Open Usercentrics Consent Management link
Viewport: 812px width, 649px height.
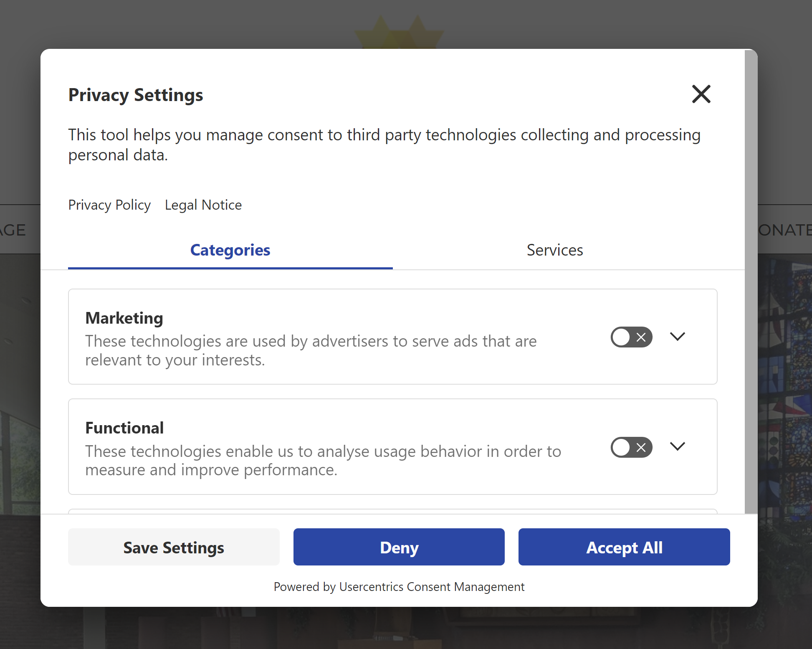[x=431, y=587]
